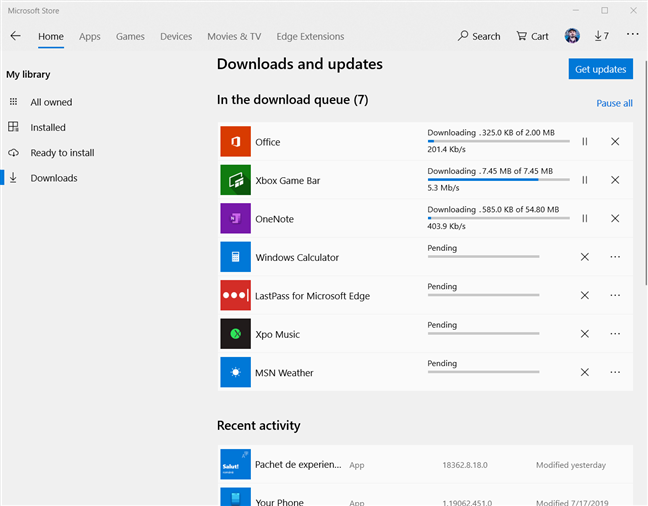Click the Get updates button
The width and height of the screenshot is (648, 506).
click(x=600, y=69)
